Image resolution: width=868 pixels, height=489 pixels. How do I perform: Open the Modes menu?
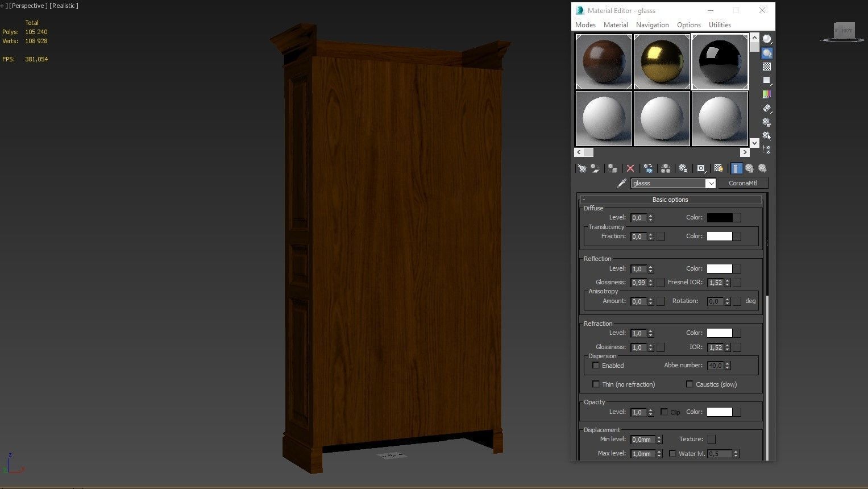pyautogui.click(x=585, y=25)
